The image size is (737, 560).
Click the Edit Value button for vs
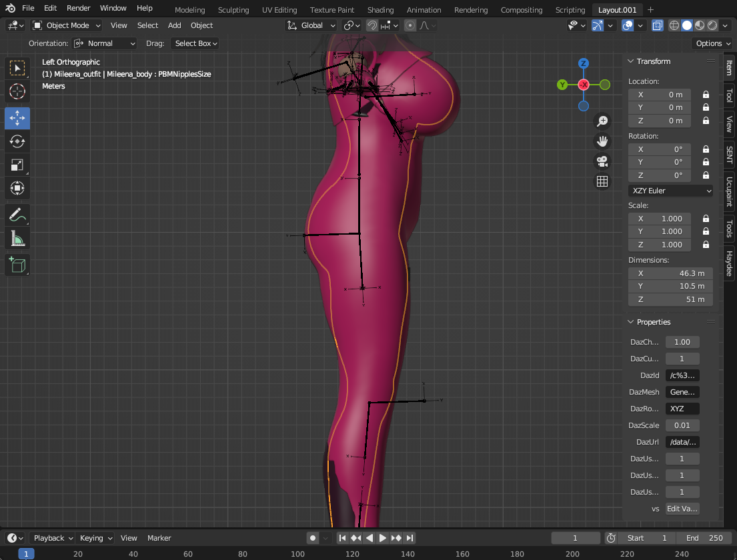(x=682, y=509)
